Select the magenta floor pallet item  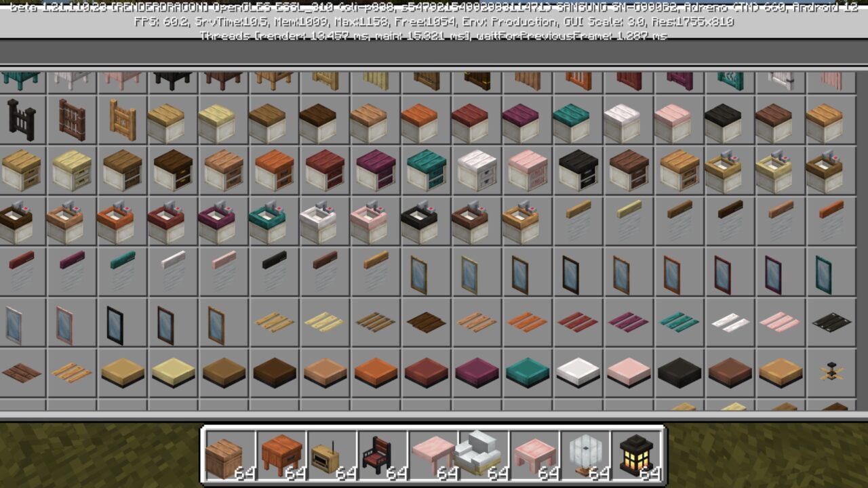click(x=629, y=321)
